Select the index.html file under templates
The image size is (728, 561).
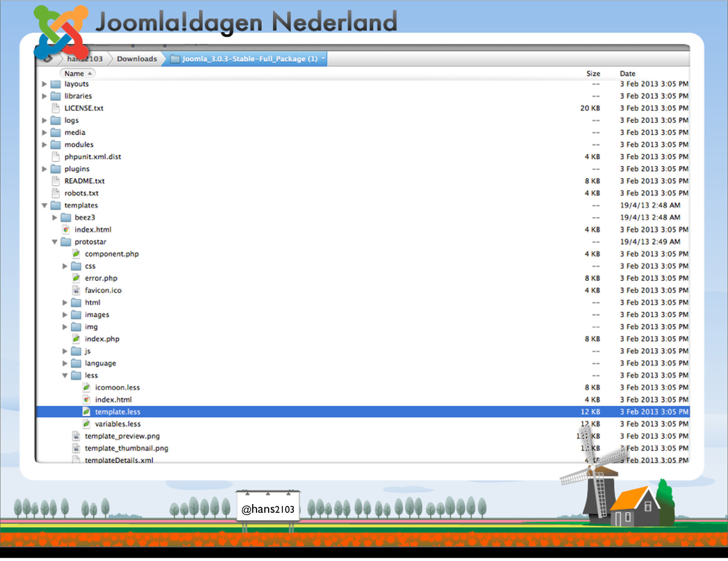click(x=93, y=230)
